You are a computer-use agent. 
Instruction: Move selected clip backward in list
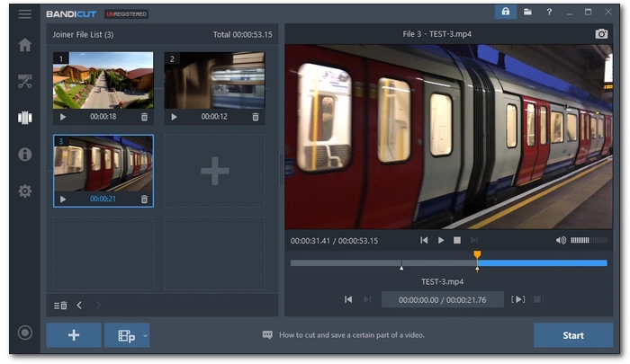pyautogui.click(x=79, y=306)
